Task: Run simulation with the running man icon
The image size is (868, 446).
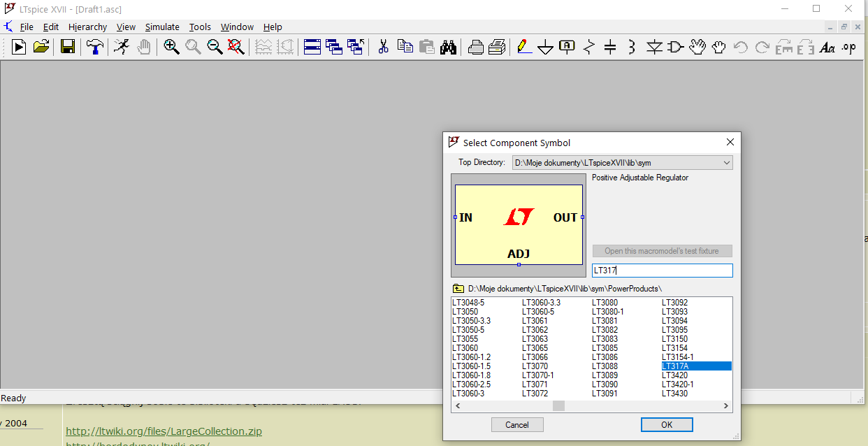Action: pos(122,47)
